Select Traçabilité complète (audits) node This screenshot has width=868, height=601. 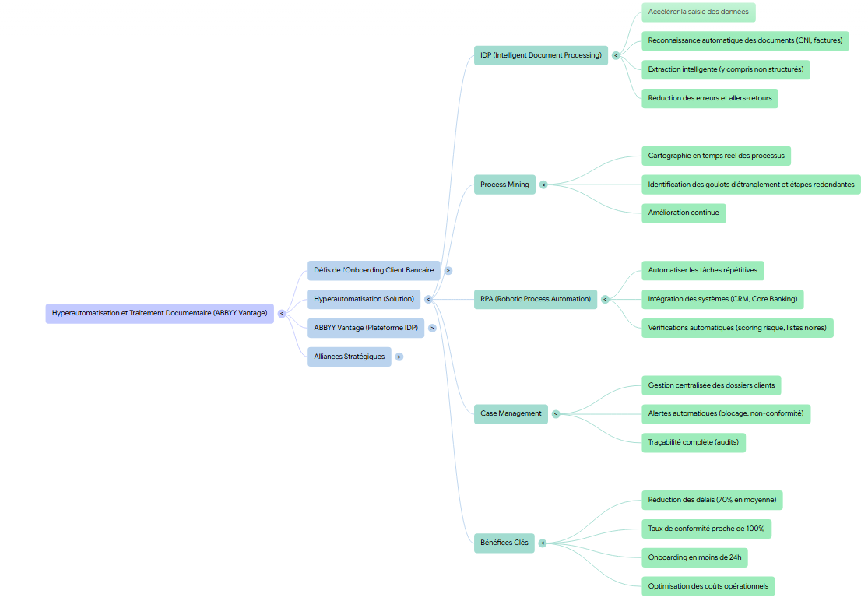(x=693, y=442)
